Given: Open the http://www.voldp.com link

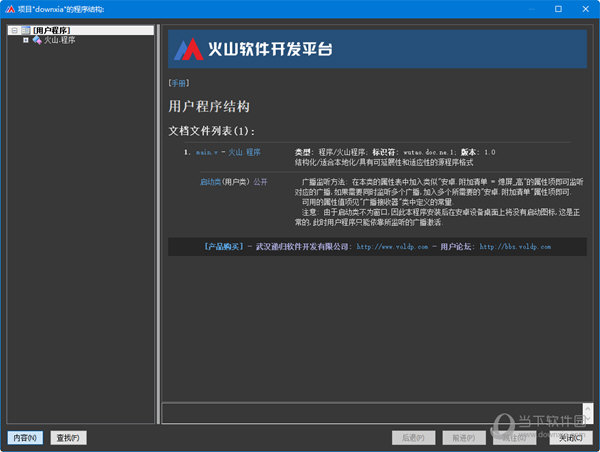Looking at the screenshot, I should [392, 247].
